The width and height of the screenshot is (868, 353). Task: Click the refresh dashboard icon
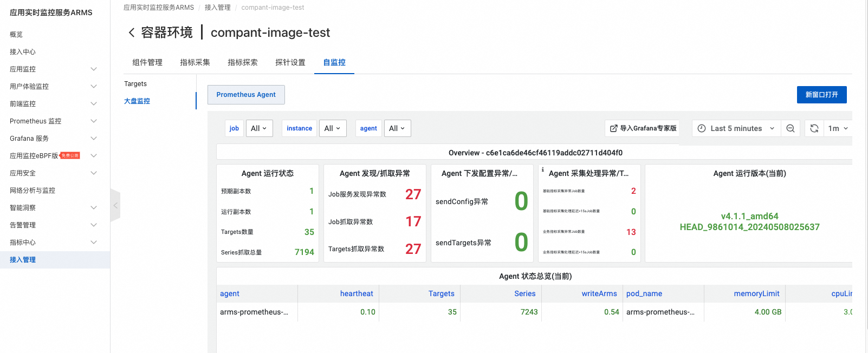(x=814, y=128)
